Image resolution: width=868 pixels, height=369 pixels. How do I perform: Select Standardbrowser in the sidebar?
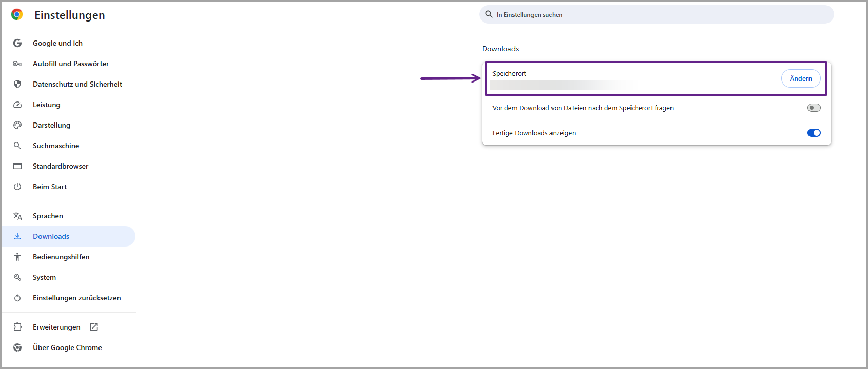click(61, 166)
